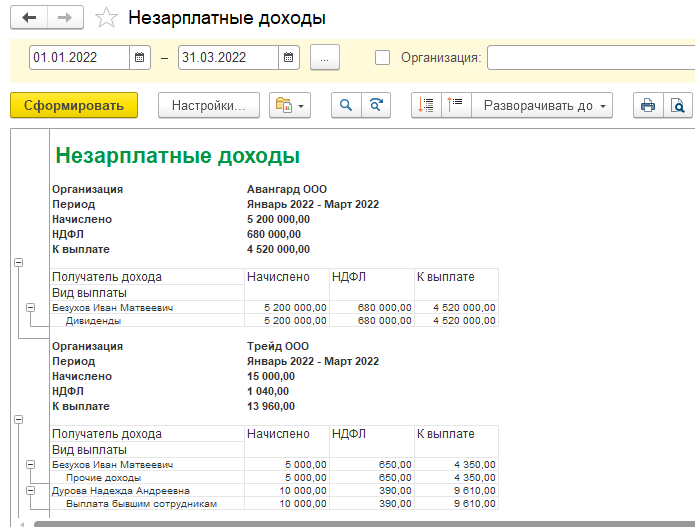Click the Сформировать button
The width and height of the screenshot is (695, 527).
click(x=74, y=105)
